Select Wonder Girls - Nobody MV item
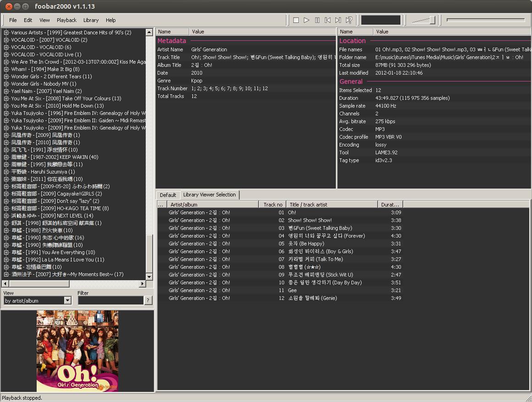This screenshot has width=532, height=402. [44, 84]
